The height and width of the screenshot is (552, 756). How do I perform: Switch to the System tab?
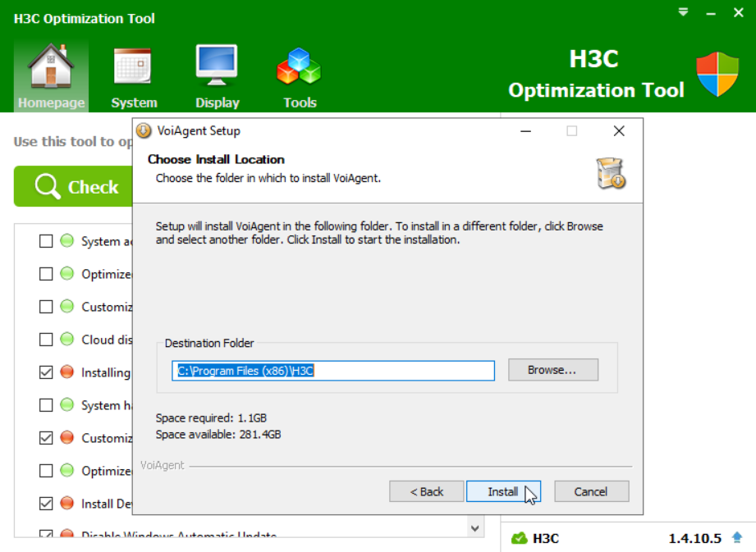click(134, 76)
